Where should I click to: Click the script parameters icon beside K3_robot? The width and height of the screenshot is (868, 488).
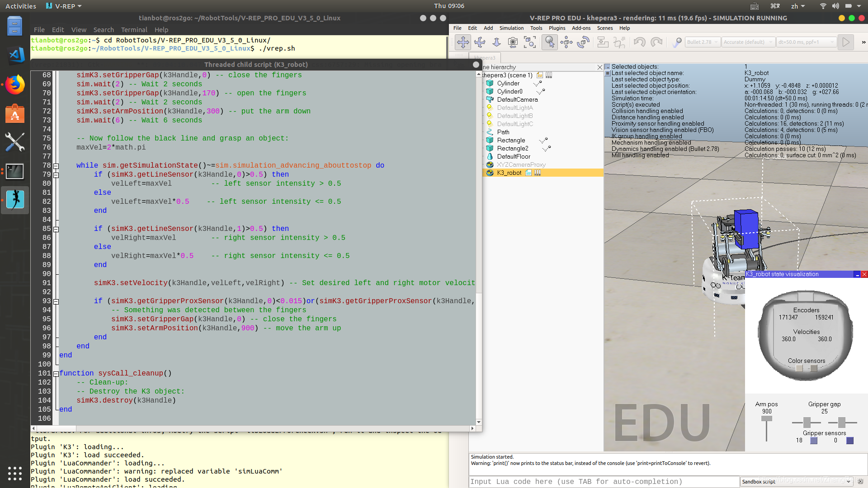[x=538, y=173]
